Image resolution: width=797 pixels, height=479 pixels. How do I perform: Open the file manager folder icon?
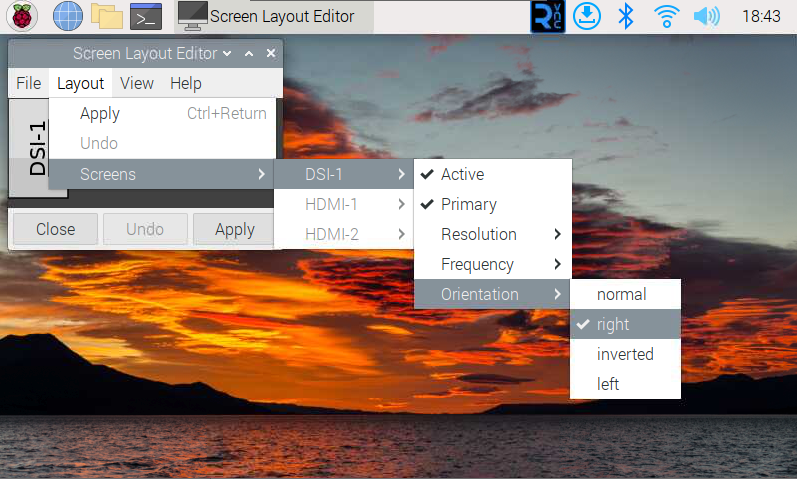[106, 16]
